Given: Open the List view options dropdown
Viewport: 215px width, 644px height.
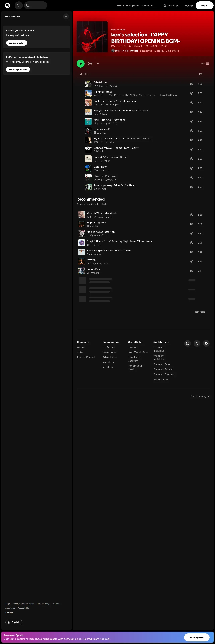Looking at the screenshot, I should (x=205, y=64).
